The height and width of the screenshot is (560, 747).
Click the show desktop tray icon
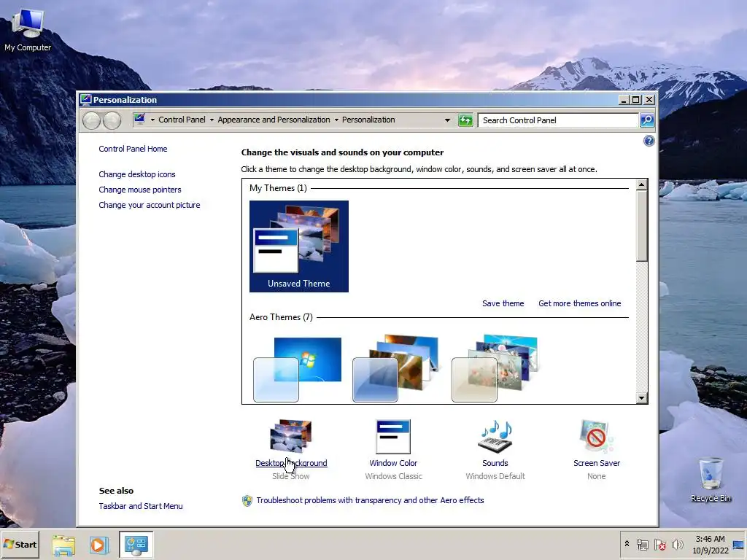pos(738,544)
